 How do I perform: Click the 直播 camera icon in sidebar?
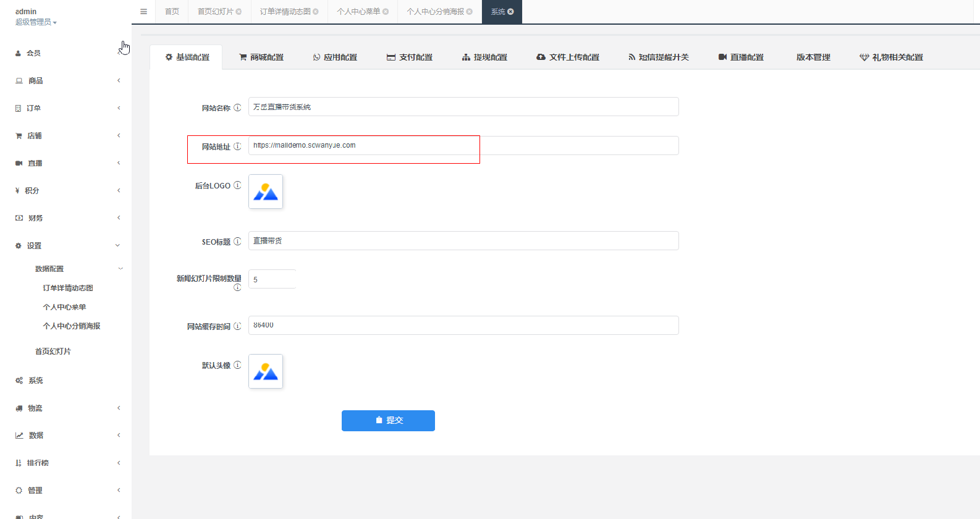click(19, 163)
